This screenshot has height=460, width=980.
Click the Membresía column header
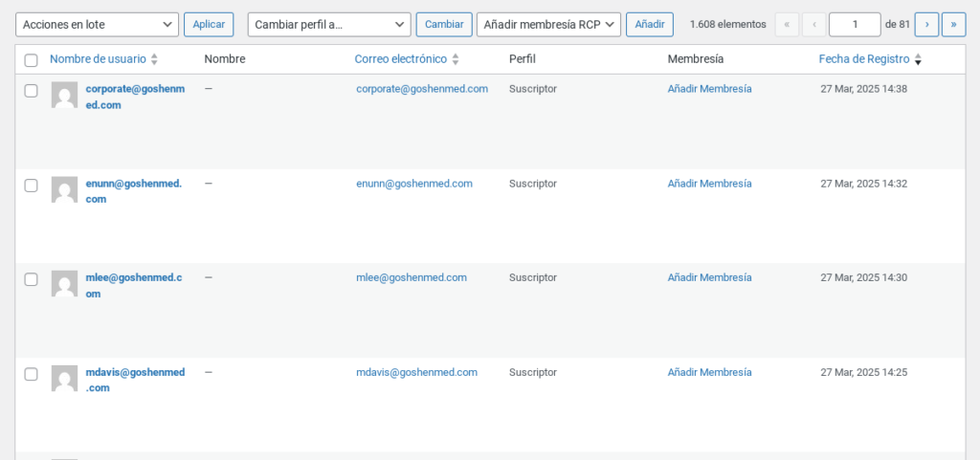(x=696, y=58)
